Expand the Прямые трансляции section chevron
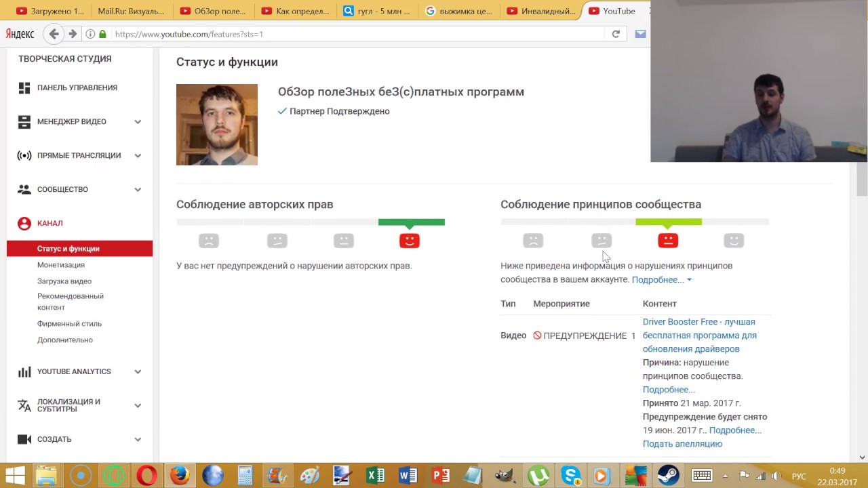The width and height of the screenshot is (868, 488). click(x=138, y=156)
